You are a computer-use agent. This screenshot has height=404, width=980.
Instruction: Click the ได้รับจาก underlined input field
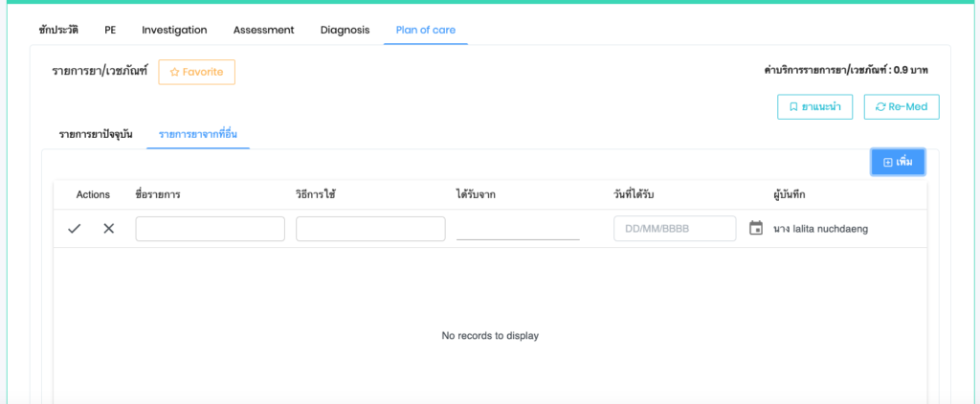pyautogui.click(x=518, y=229)
